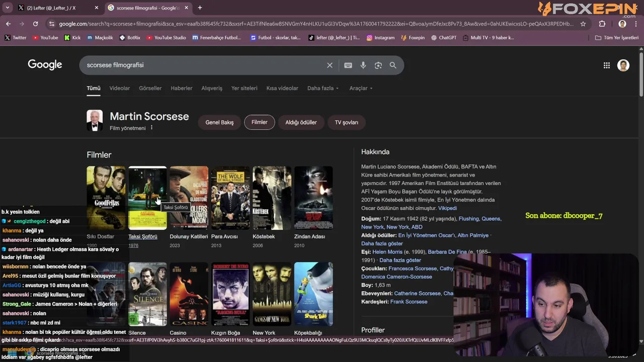Open the Köpekbalığı movie poster
Viewport: 644px width, 362px height.
point(313,294)
